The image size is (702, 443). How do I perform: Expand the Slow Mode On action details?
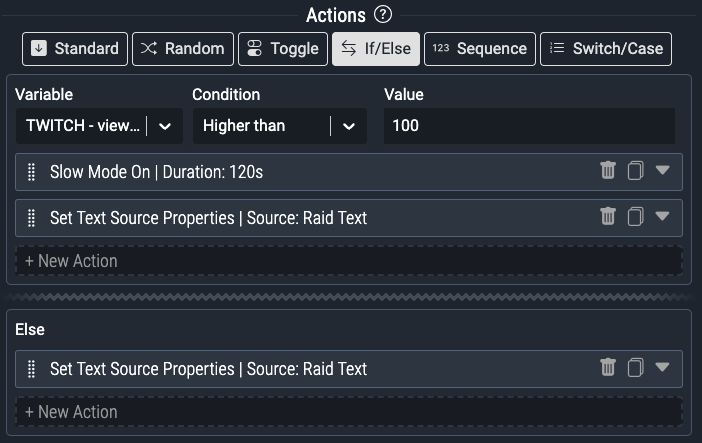[662, 171]
